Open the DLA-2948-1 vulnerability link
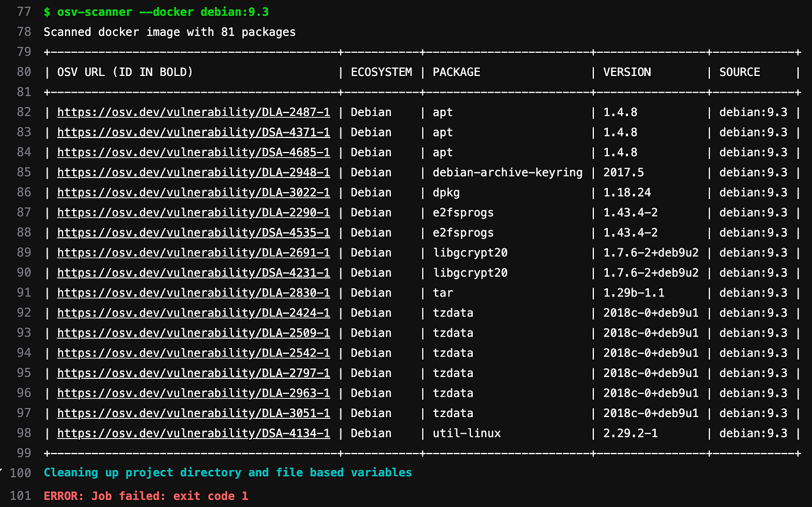The width and height of the screenshot is (812, 507). click(194, 172)
